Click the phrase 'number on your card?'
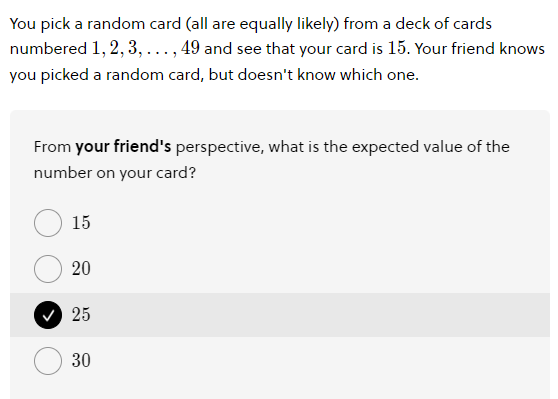558x399 pixels. point(115,173)
